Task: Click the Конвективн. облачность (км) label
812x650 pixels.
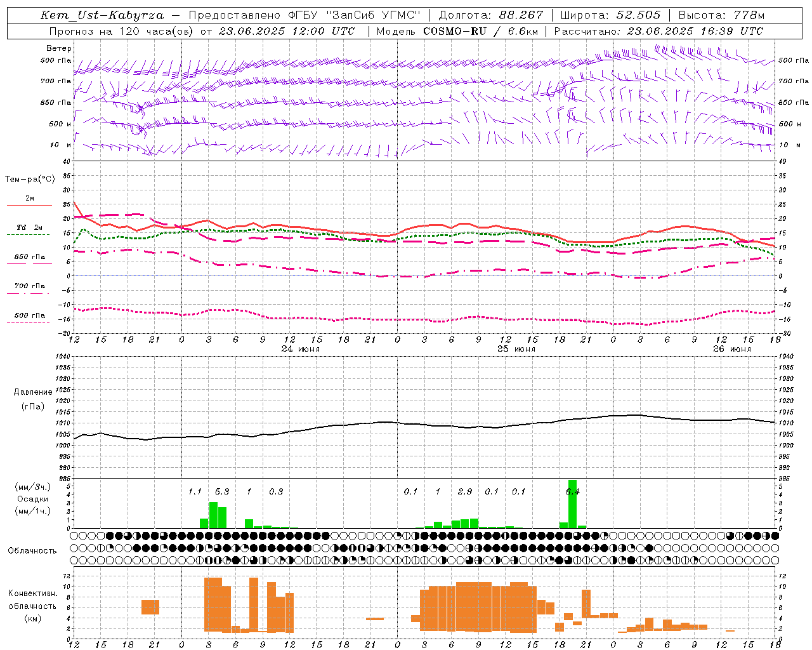Action: [32, 606]
